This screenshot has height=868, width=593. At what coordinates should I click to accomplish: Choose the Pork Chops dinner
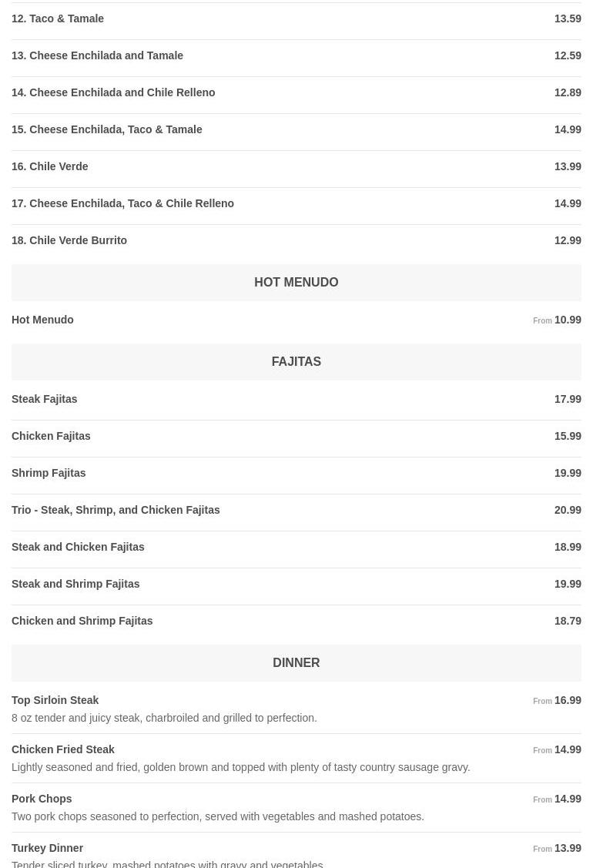point(42,799)
